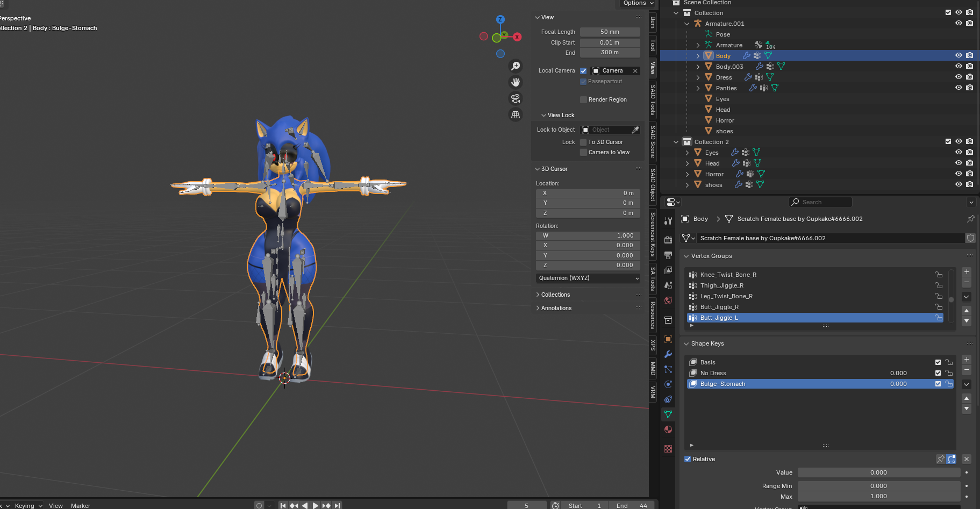The image size is (980, 509).
Task: Open the Object Data mesh tab icon
Action: [x=668, y=414]
